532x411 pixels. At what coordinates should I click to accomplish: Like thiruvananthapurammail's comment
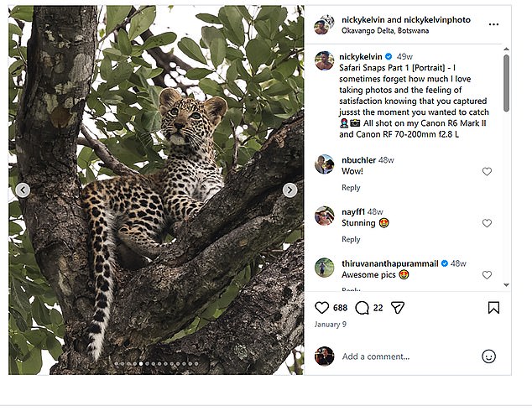pos(487,275)
